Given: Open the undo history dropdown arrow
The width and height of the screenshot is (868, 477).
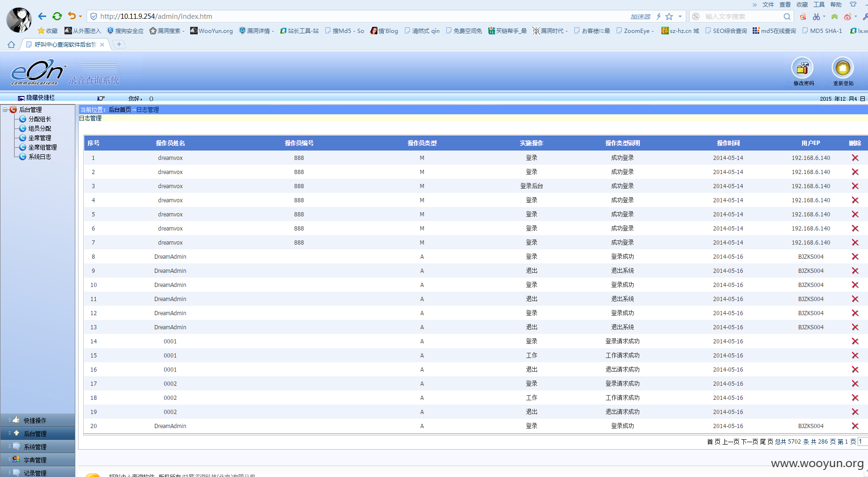Looking at the screenshot, I should pyautogui.click(x=80, y=16).
